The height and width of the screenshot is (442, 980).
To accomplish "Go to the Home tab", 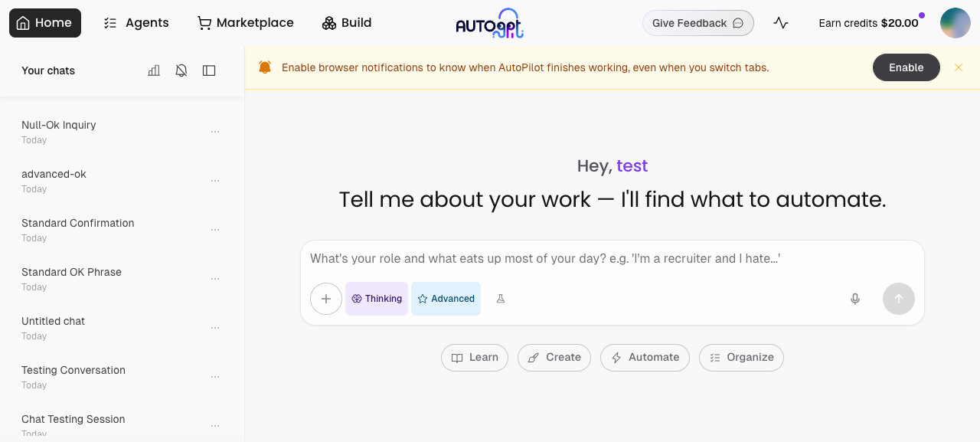I will [x=45, y=23].
